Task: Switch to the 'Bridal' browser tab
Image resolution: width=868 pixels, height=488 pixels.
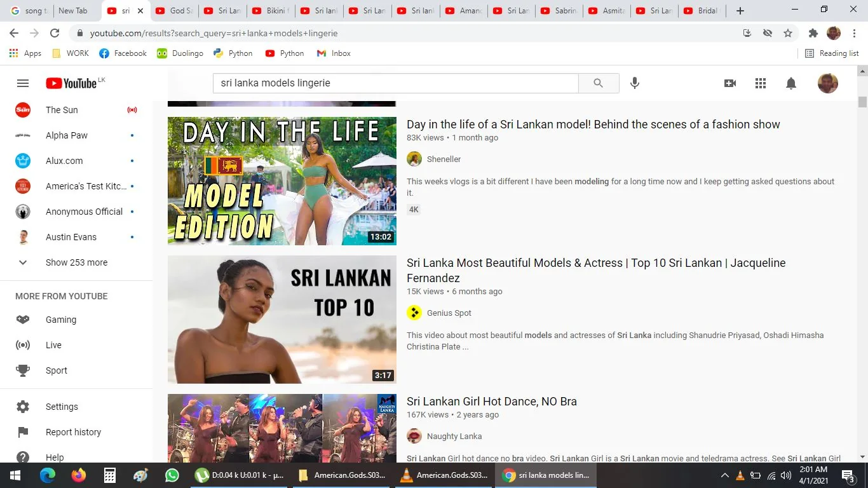Action: click(x=702, y=11)
